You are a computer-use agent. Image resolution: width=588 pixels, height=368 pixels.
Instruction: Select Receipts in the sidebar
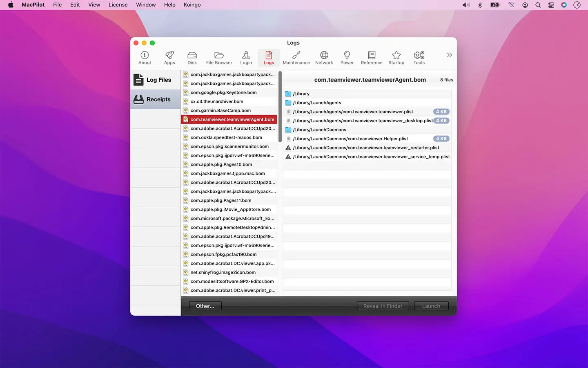click(x=156, y=99)
